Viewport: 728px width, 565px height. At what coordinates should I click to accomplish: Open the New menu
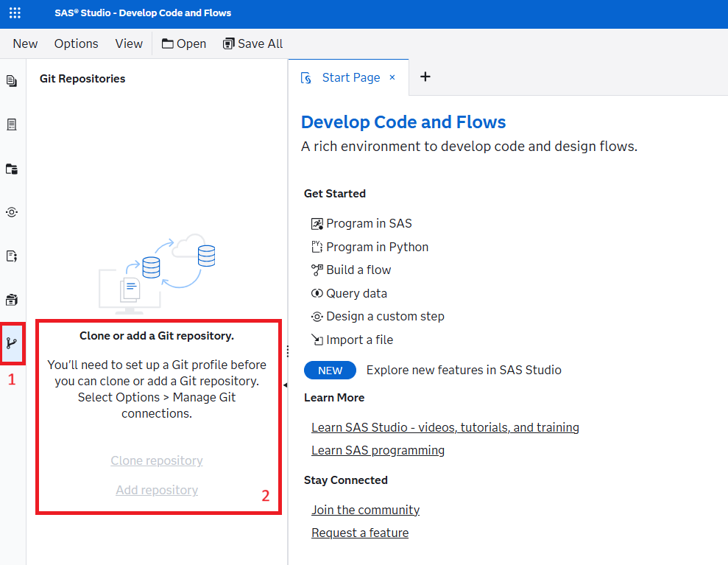(x=25, y=43)
